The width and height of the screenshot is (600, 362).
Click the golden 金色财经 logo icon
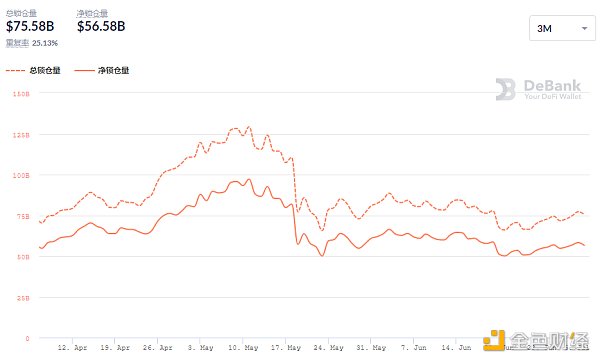tap(494, 340)
